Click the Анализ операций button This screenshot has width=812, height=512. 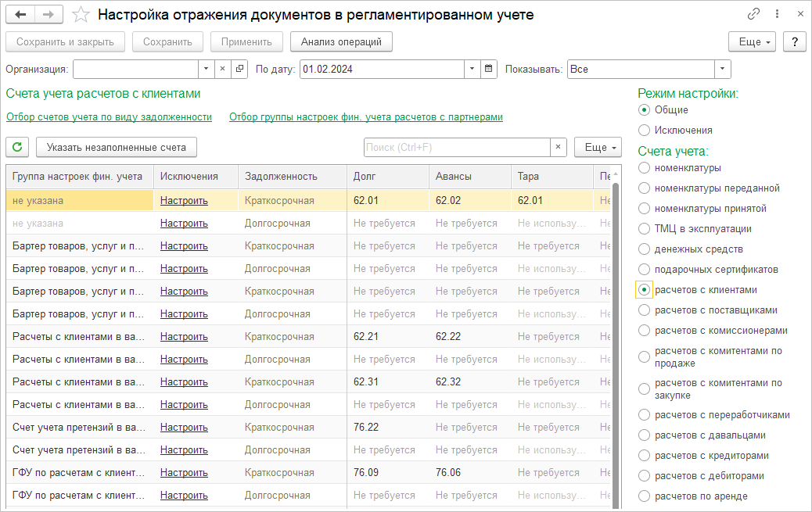tap(340, 41)
